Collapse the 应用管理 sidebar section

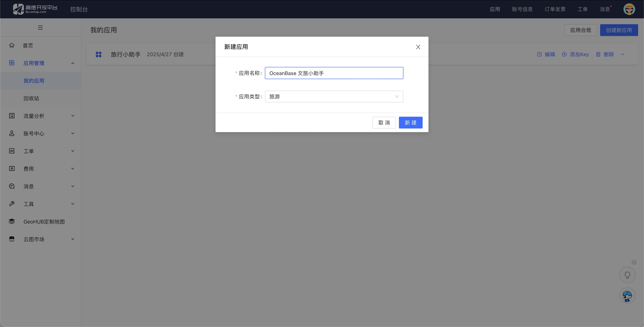73,63
